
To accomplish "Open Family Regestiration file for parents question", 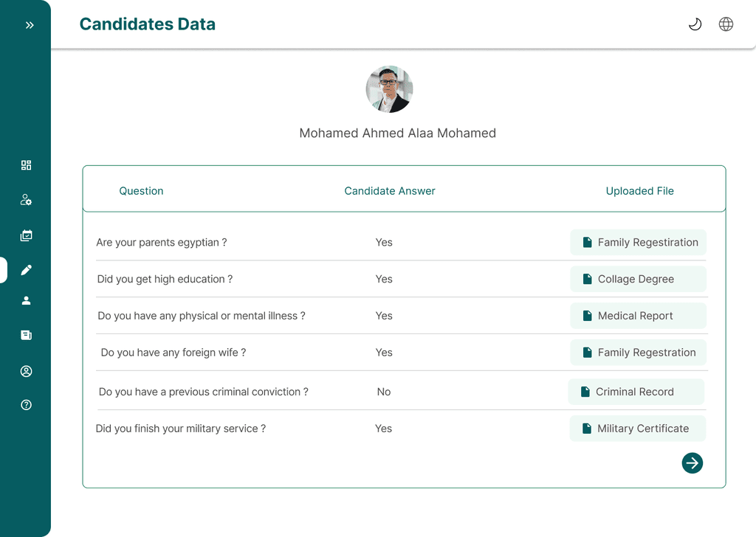I will tap(638, 242).
